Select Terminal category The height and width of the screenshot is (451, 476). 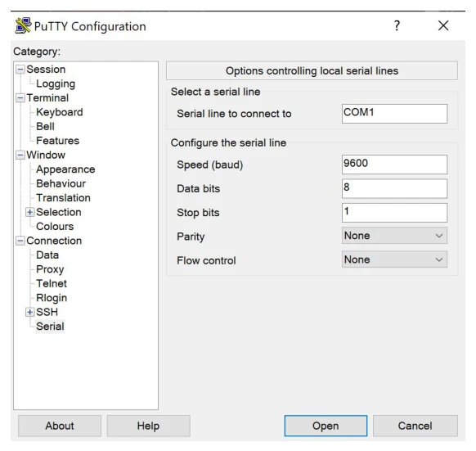[47, 98]
